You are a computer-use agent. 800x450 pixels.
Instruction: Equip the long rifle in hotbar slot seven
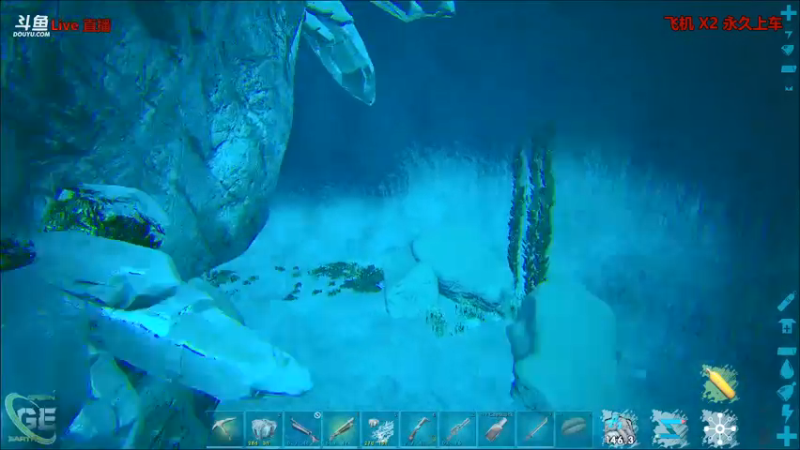[458, 429]
